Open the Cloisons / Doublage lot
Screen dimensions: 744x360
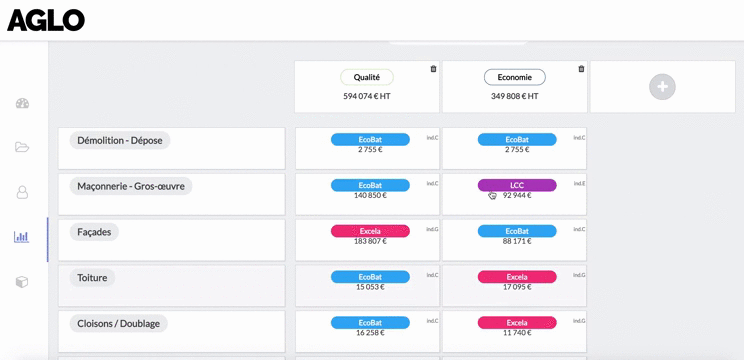pos(119,323)
